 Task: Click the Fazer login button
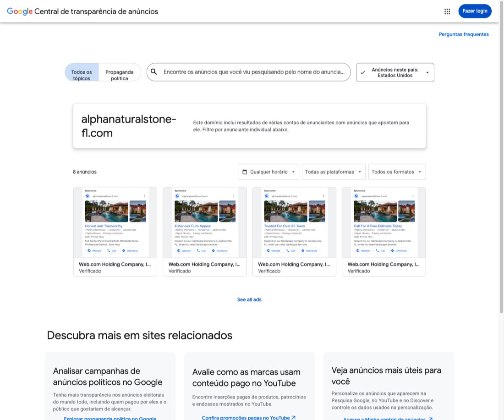(475, 11)
